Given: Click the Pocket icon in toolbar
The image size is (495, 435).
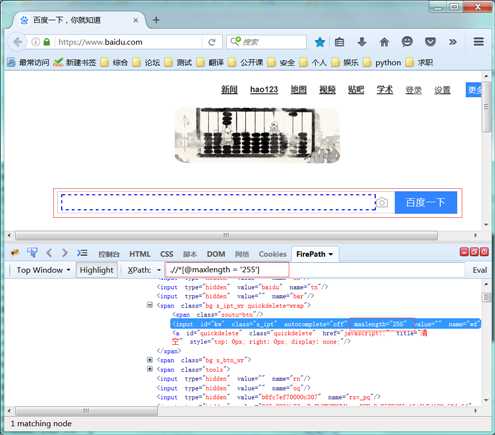Looking at the screenshot, I should [430, 42].
